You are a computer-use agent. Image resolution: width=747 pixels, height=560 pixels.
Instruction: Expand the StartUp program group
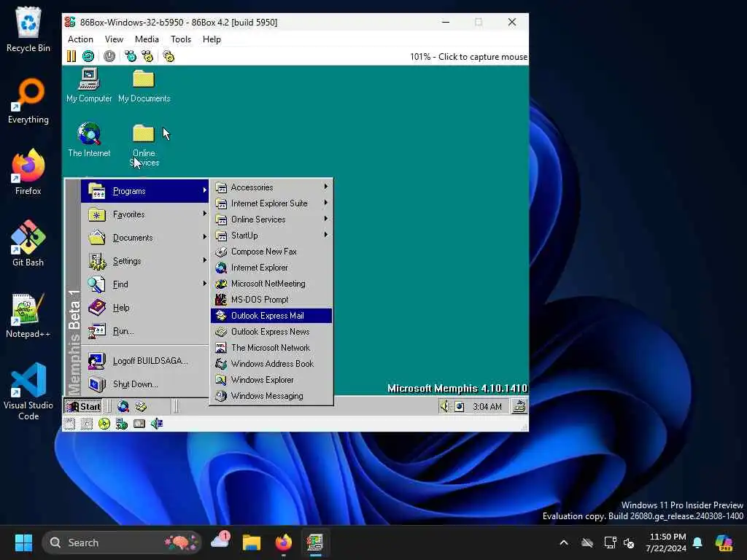[271, 236]
